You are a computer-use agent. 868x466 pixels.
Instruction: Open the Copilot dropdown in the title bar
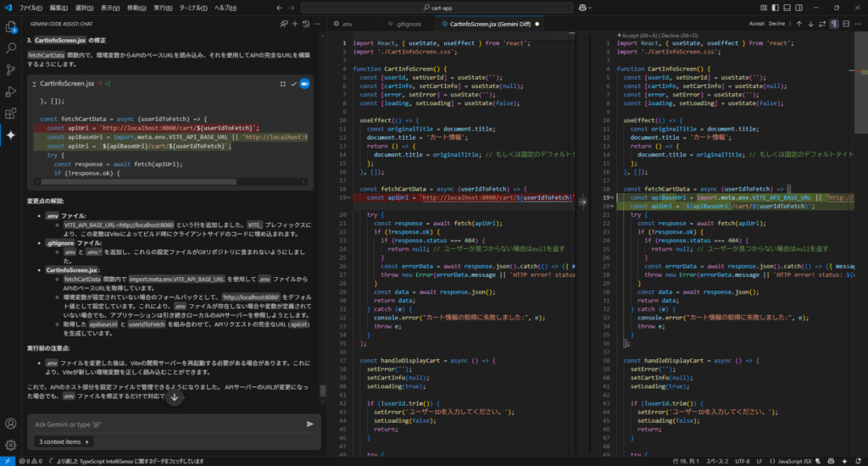tap(585, 8)
